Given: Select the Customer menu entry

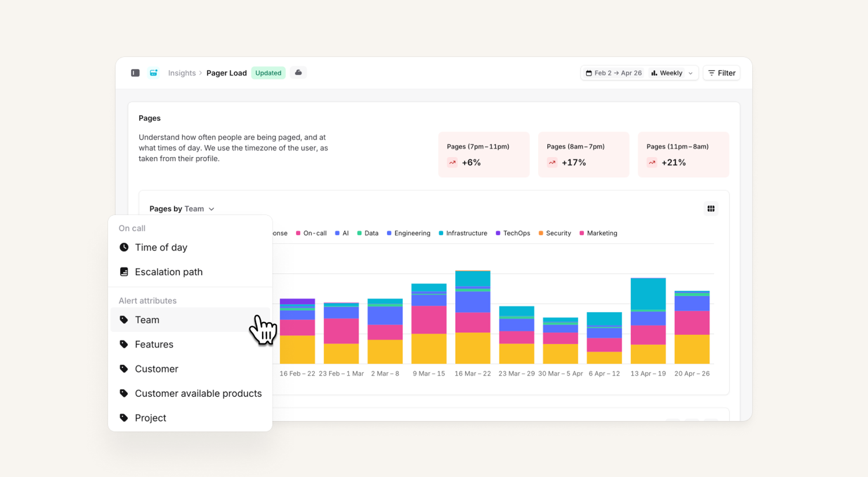Looking at the screenshot, I should (x=156, y=369).
